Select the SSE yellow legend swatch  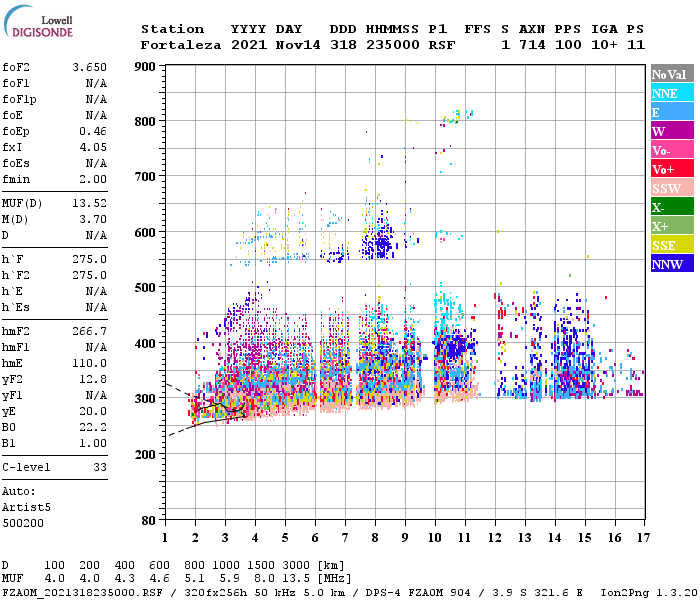672,245
